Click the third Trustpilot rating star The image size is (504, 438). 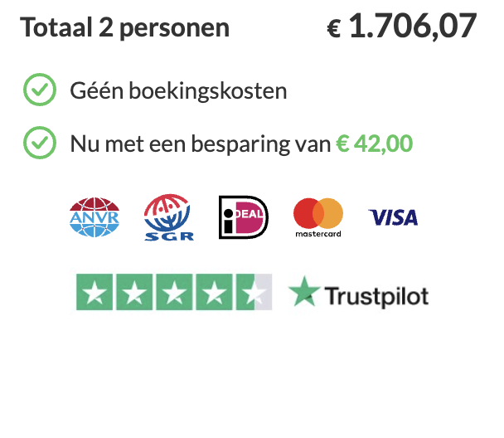pyautogui.click(x=174, y=292)
